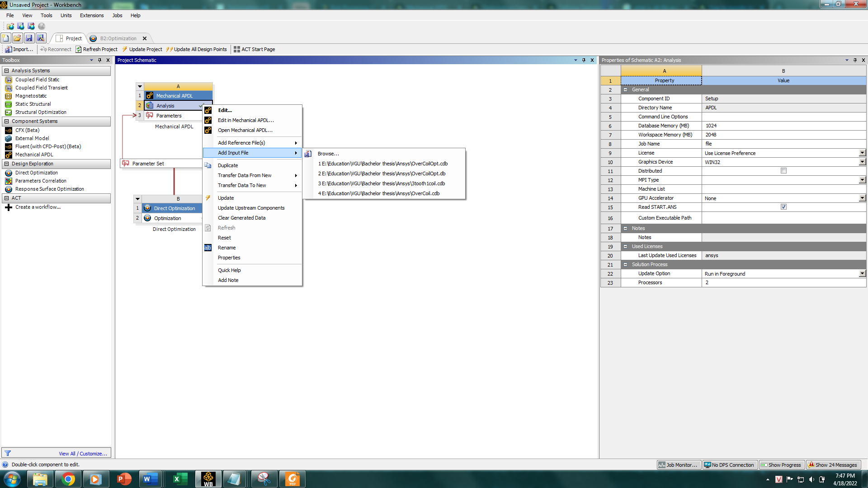Open the Extensions menu

pos(92,15)
